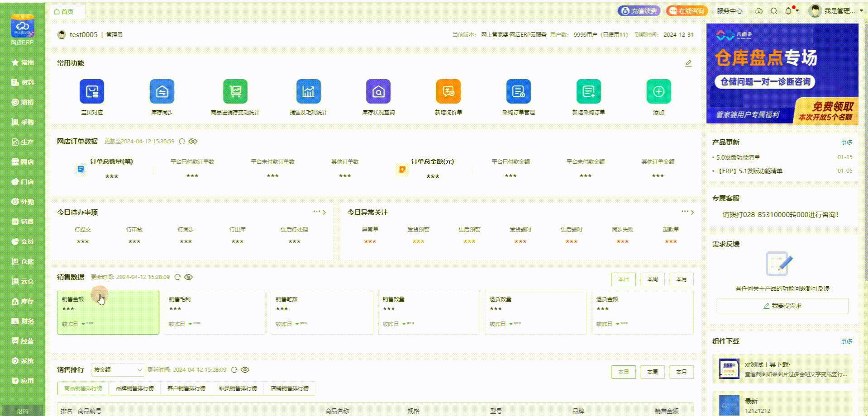This screenshot has height=416, width=868.
Task: Open the 常用 sidebar menu
Action: [23, 62]
